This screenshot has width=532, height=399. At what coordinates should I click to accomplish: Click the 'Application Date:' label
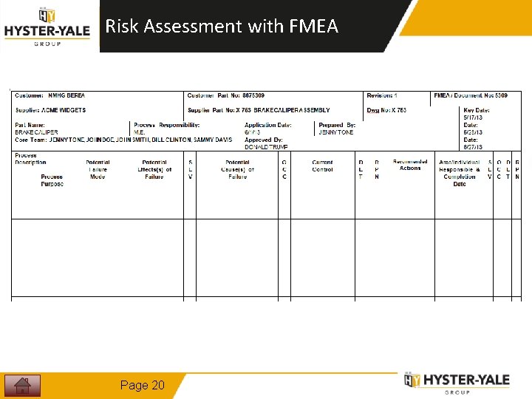[268, 125]
